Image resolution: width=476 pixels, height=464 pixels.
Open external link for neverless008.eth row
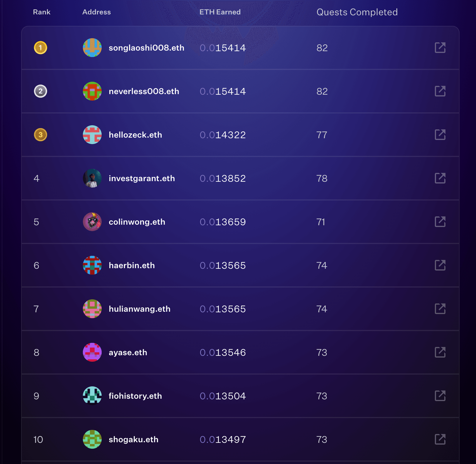[x=440, y=91]
